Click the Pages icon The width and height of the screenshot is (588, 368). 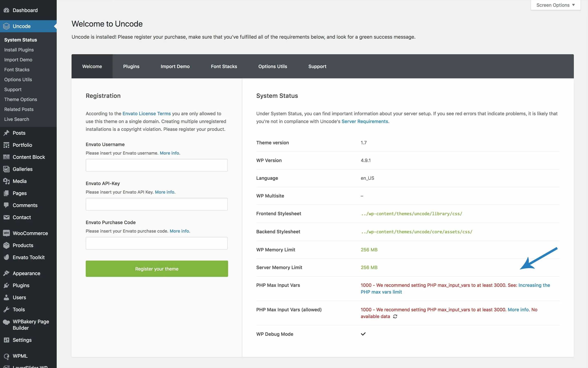click(x=6, y=193)
